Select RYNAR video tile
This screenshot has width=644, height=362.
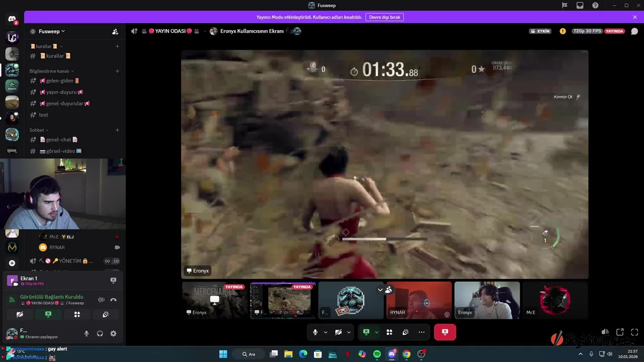pyautogui.click(x=419, y=300)
